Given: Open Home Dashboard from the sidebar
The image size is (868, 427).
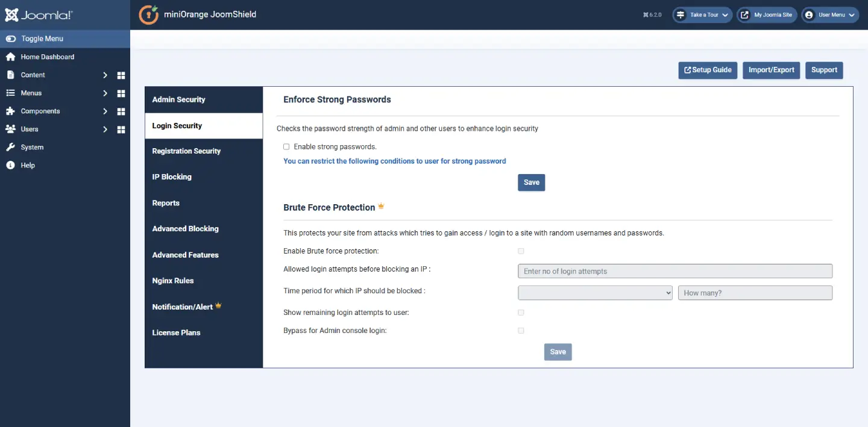Looking at the screenshot, I should coord(65,57).
